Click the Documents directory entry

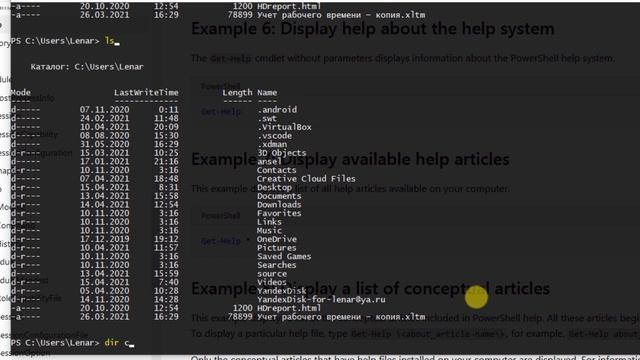(x=279, y=196)
